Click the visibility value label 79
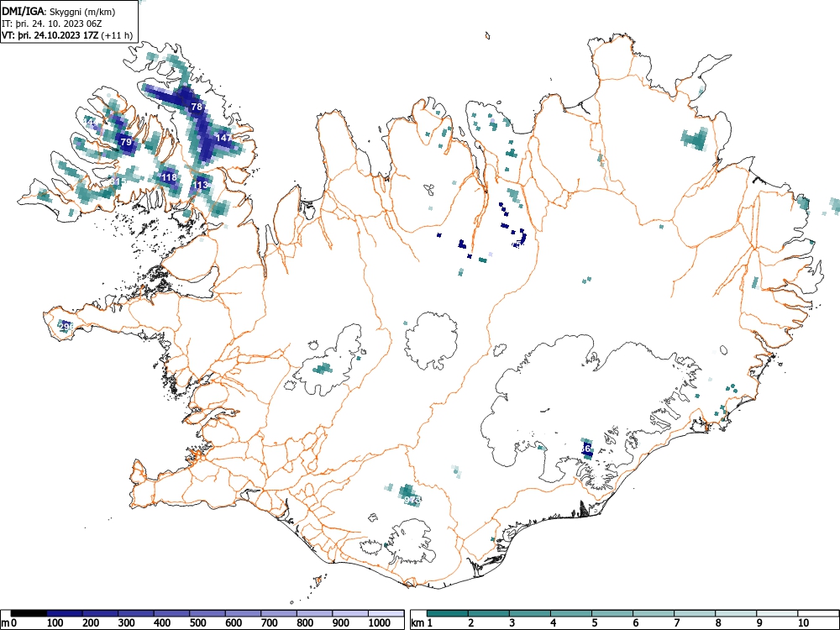Image resolution: width=840 pixels, height=630 pixels. [x=126, y=142]
